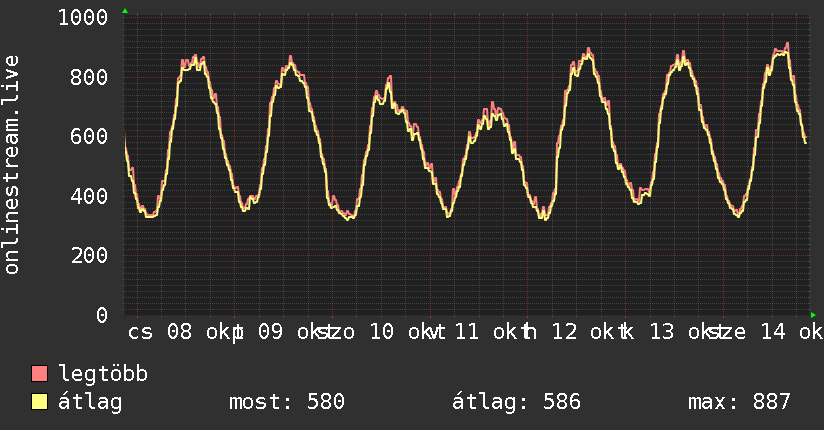Viewport: 824px width, 430px height.
Task: Click the yellow átlag legend color swatch
Action: [x=39, y=401]
